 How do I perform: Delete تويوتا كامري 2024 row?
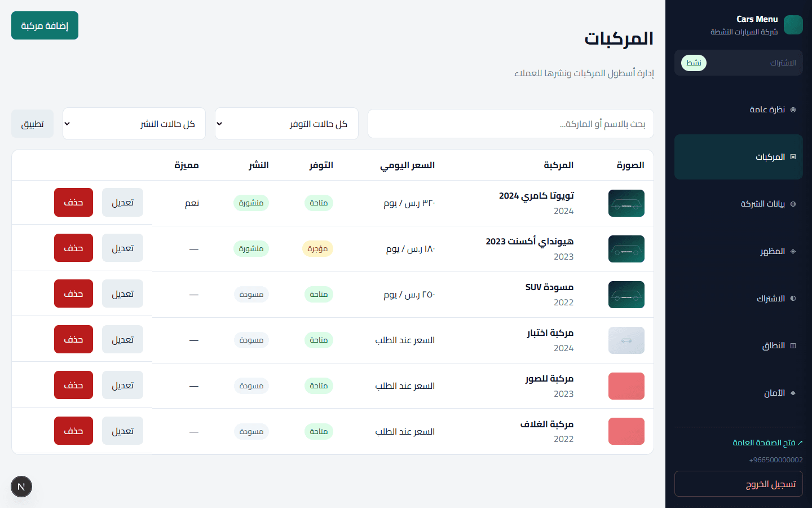pyautogui.click(x=73, y=202)
